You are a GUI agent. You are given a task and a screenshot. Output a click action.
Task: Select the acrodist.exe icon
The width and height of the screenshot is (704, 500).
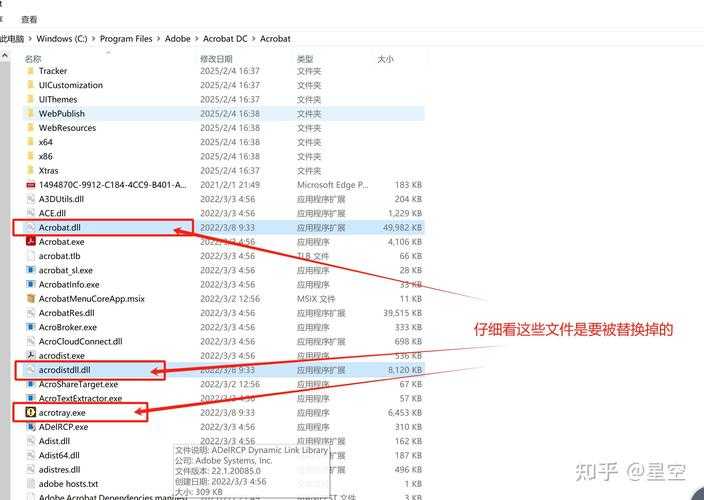click(x=30, y=355)
